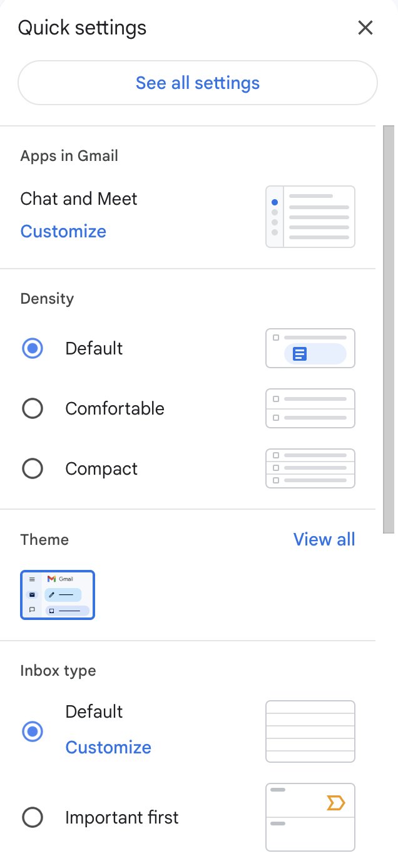Image resolution: width=398 pixels, height=868 pixels.
Task: Reselect the Default density radio button
Action: click(33, 348)
